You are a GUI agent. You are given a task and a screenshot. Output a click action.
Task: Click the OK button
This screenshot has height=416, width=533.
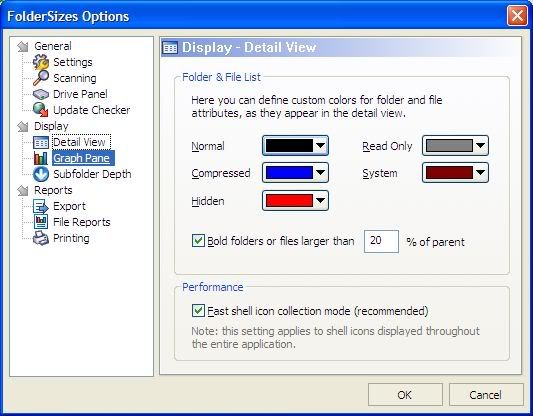[405, 395]
